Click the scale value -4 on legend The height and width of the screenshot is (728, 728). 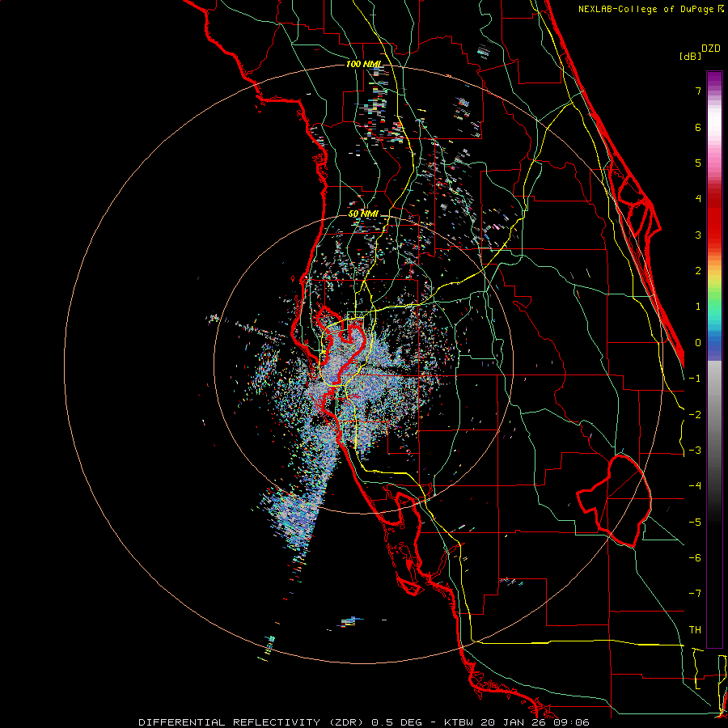point(695,486)
